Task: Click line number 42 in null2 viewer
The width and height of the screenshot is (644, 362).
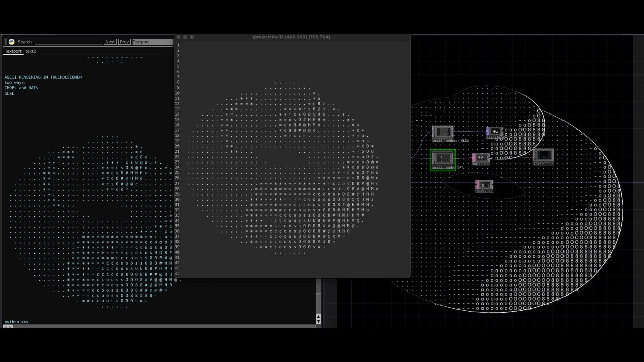Action: click(177, 263)
